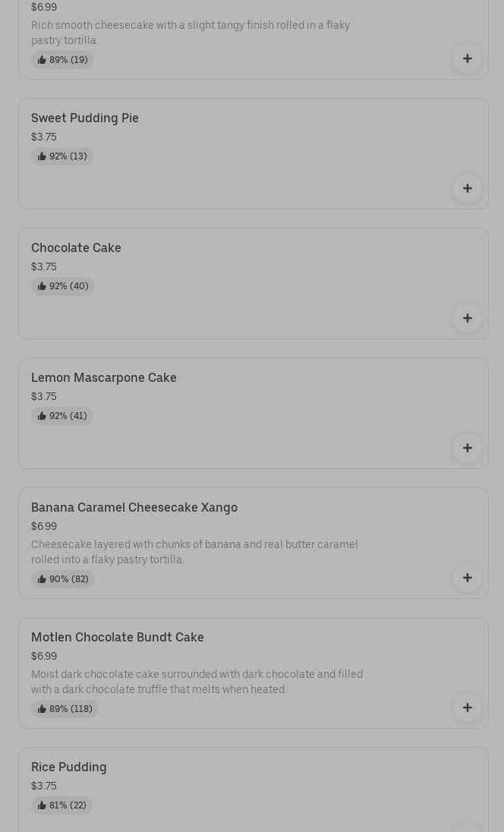Click the banana caramel cheesecake description text

coord(194,552)
